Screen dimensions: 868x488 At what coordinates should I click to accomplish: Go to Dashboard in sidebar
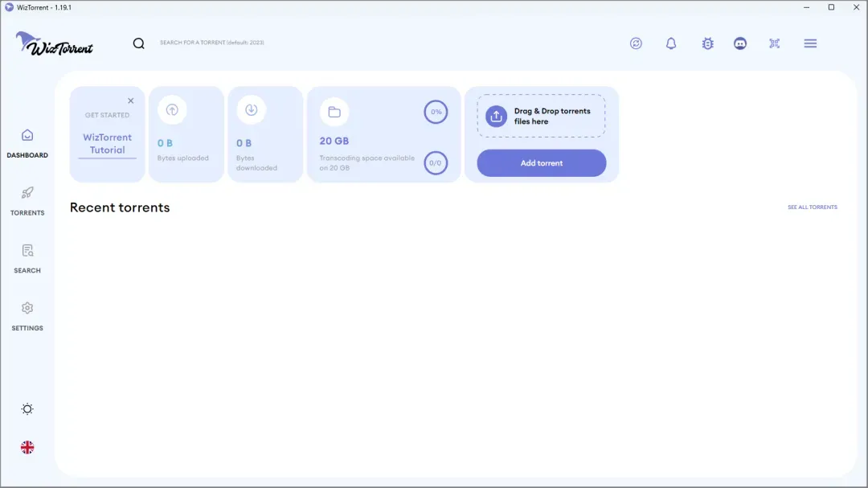tap(27, 143)
